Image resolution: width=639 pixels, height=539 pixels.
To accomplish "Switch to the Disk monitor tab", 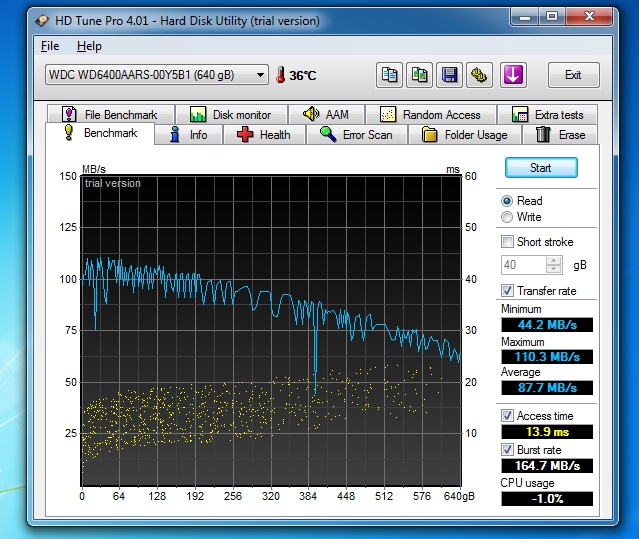I will 231,114.
